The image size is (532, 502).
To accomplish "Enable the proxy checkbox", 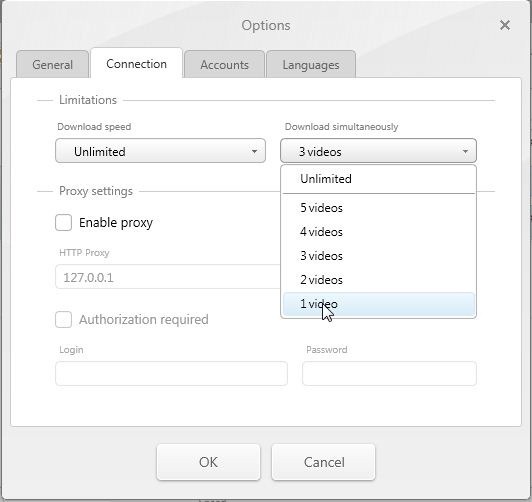I will (x=63, y=223).
